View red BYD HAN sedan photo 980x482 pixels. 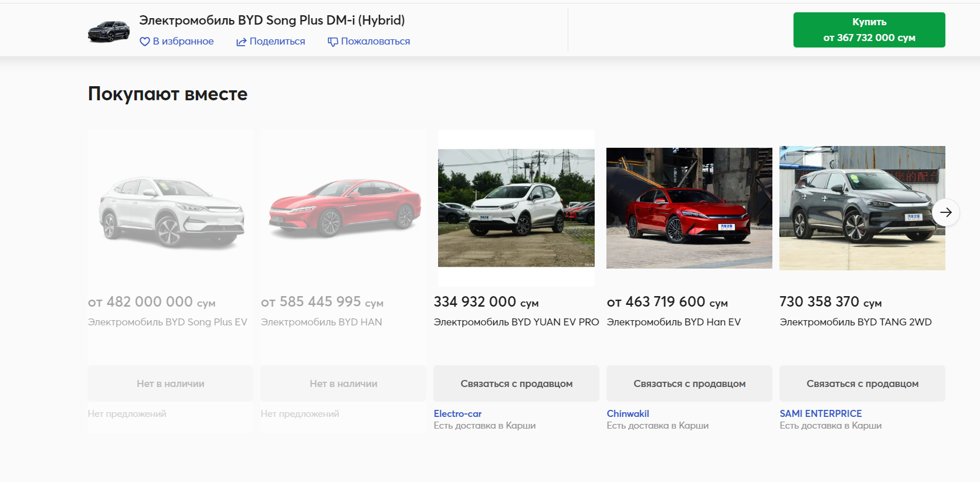pos(345,208)
